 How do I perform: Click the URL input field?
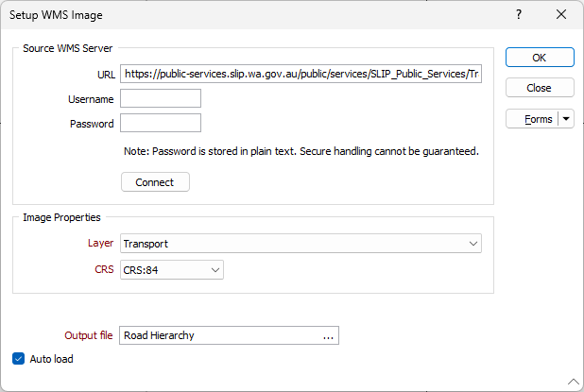301,74
